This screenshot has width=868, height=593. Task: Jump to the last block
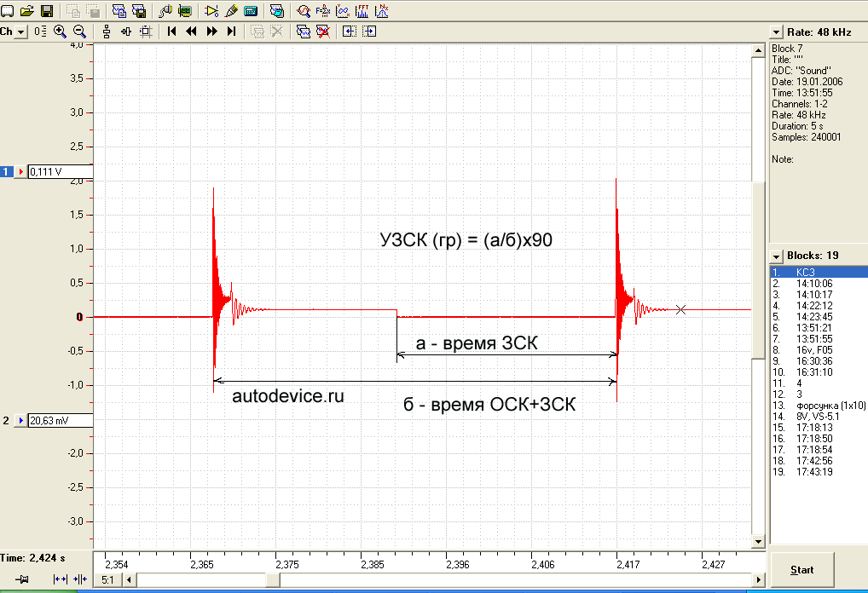tap(231, 32)
